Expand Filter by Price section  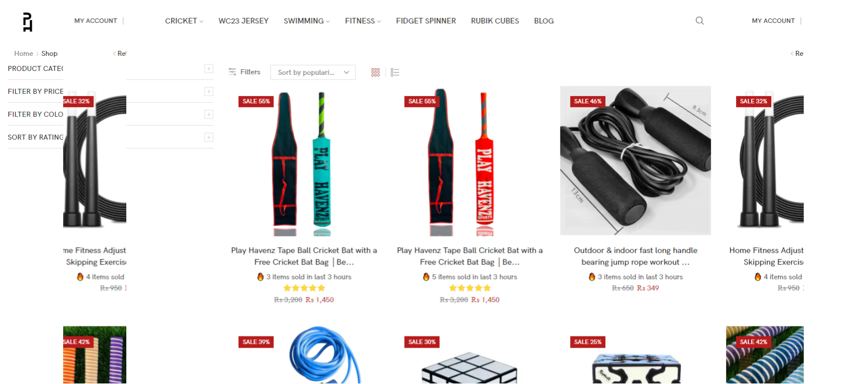(208, 92)
